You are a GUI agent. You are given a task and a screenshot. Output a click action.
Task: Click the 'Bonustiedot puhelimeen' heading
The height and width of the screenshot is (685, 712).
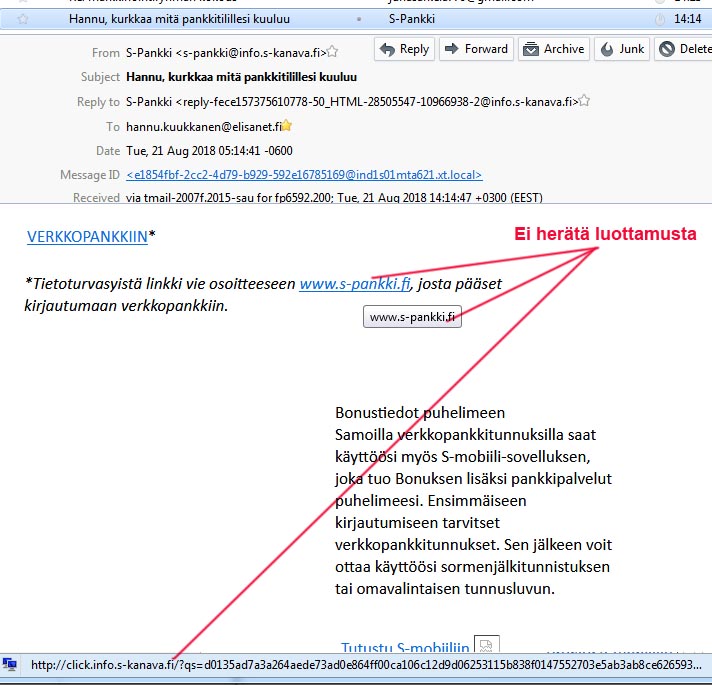(x=420, y=413)
